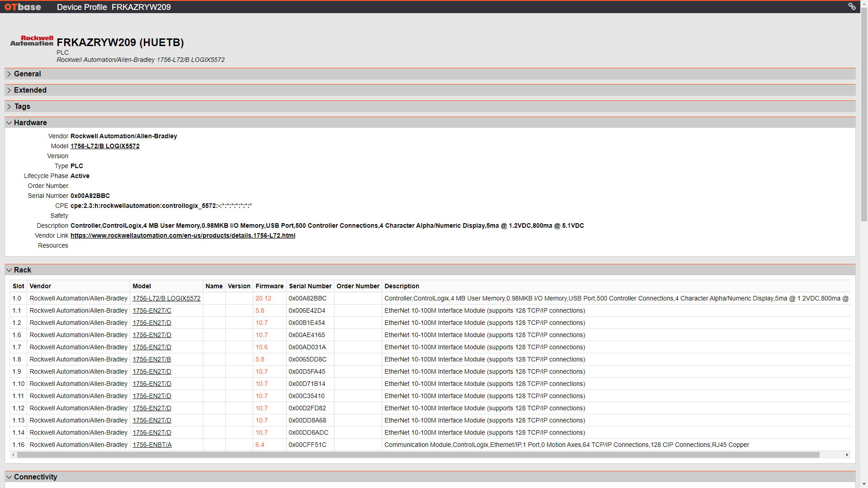
Task: Open 1756-L72/B LOGIX5572 link in slot 1.0
Action: pyautogui.click(x=166, y=298)
